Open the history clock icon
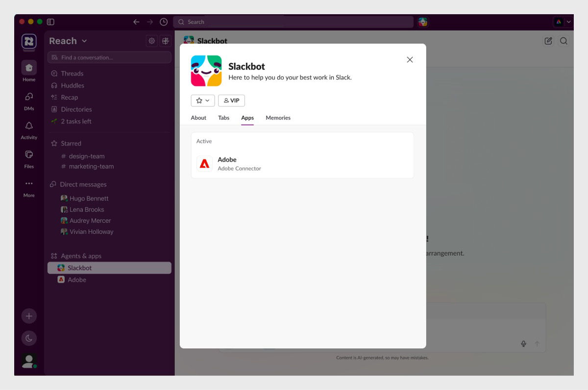The image size is (588, 390). pyautogui.click(x=164, y=22)
